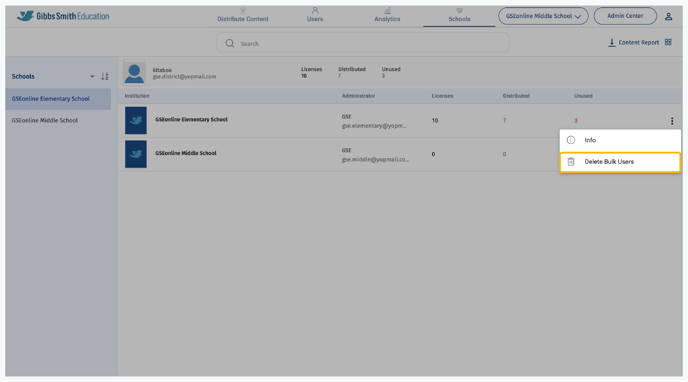
Task: Select the Schools tab
Action: [459, 15]
